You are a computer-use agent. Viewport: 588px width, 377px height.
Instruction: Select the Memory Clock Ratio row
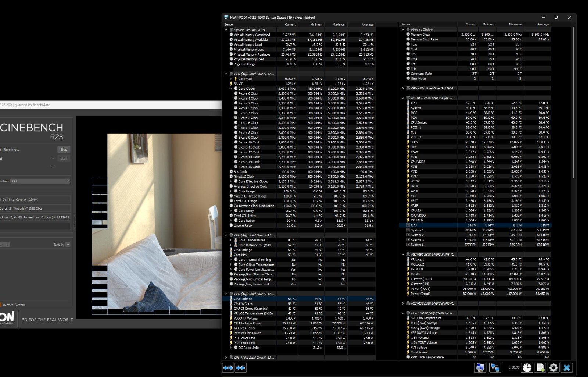(476, 39)
